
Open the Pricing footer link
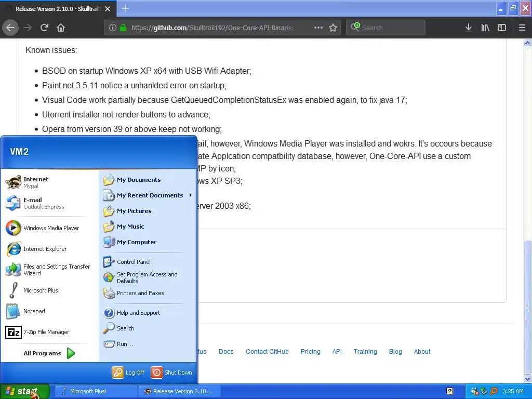(x=311, y=352)
